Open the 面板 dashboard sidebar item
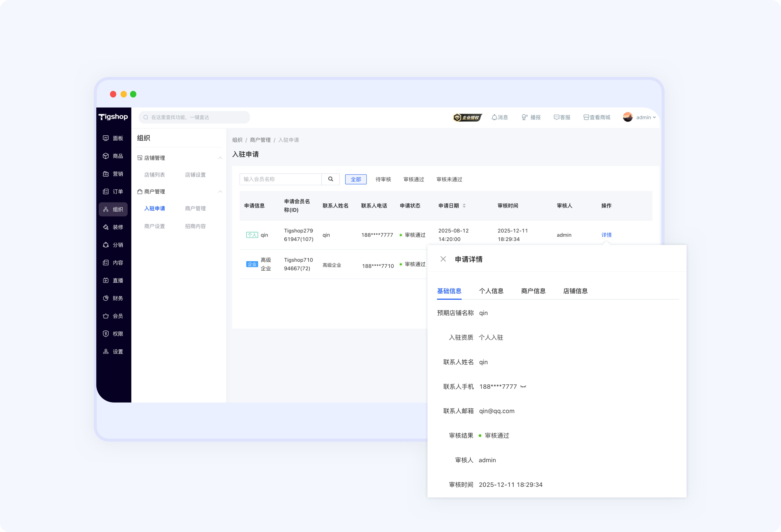This screenshot has height=532, width=781. [113, 138]
